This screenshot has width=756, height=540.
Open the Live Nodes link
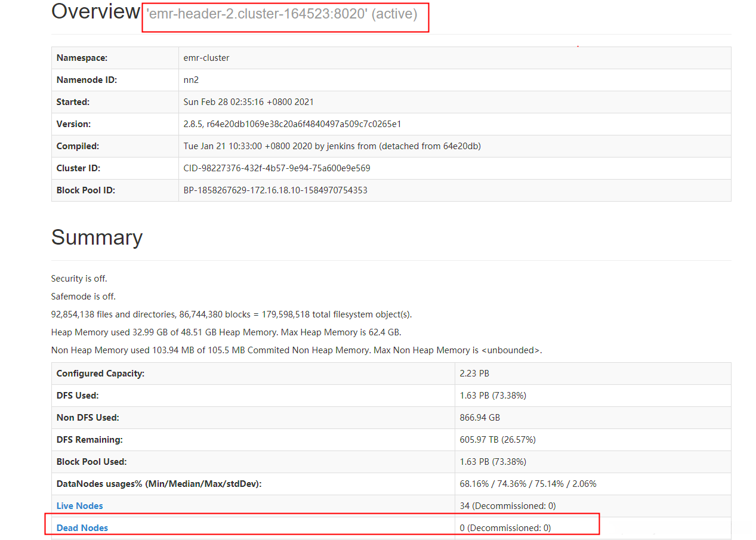[x=79, y=505]
